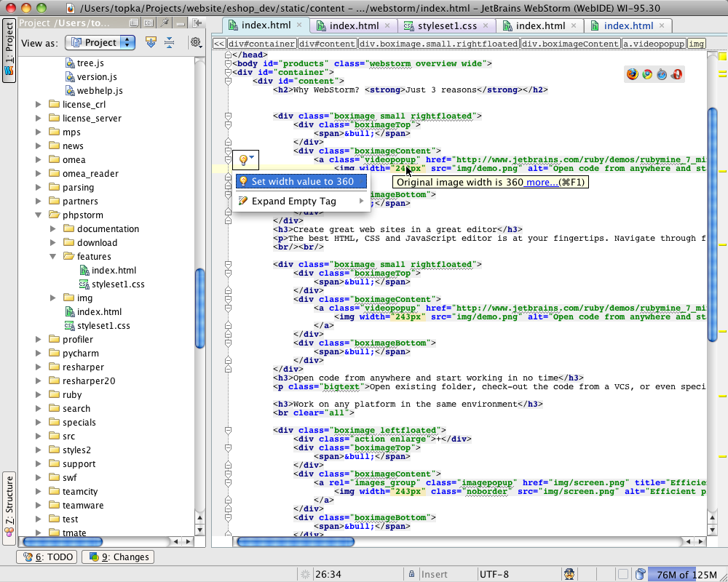Select Set width value to 360
The width and height of the screenshot is (728, 582).
[x=302, y=181]
